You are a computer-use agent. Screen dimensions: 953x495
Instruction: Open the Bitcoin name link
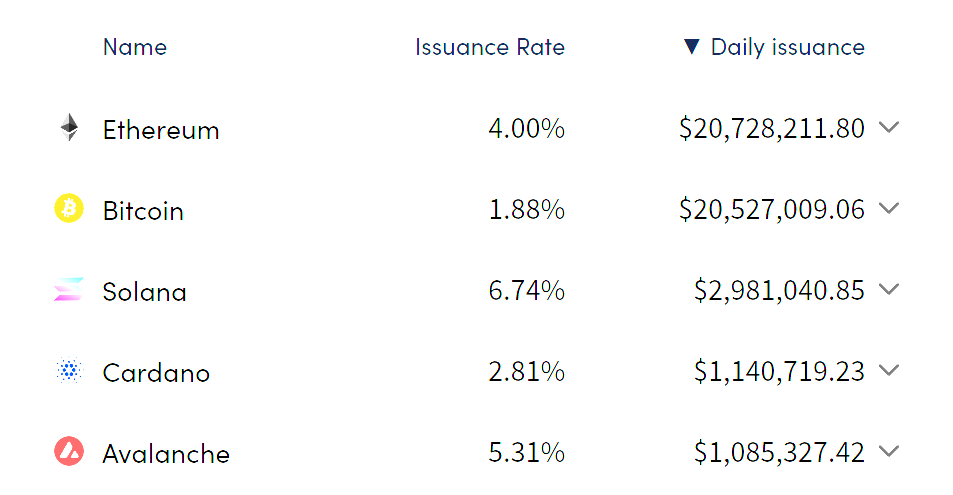(143, 211)
